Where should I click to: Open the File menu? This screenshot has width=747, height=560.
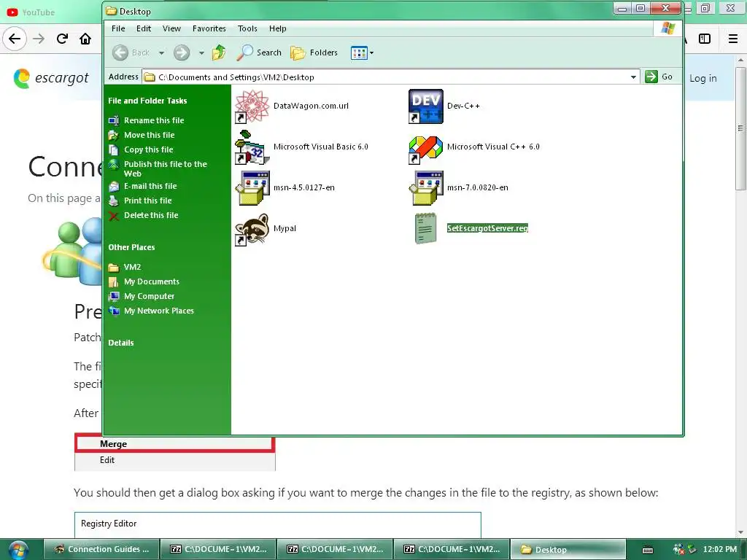click(x=118, y=28)
